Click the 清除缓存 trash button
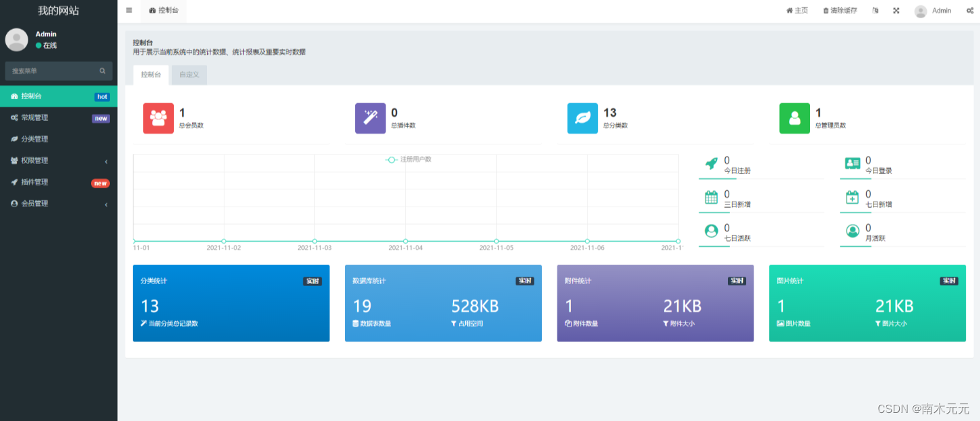Screen dimensions: 980x421 tap(840, 11)
